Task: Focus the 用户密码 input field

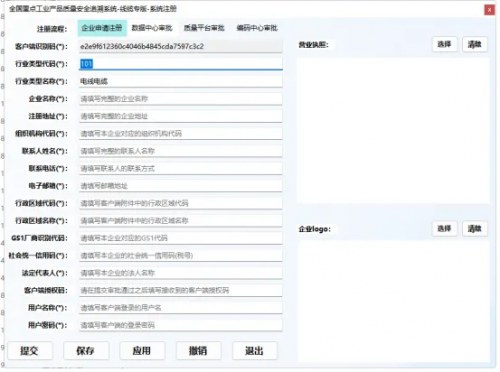Action: [x=181, y=325]
